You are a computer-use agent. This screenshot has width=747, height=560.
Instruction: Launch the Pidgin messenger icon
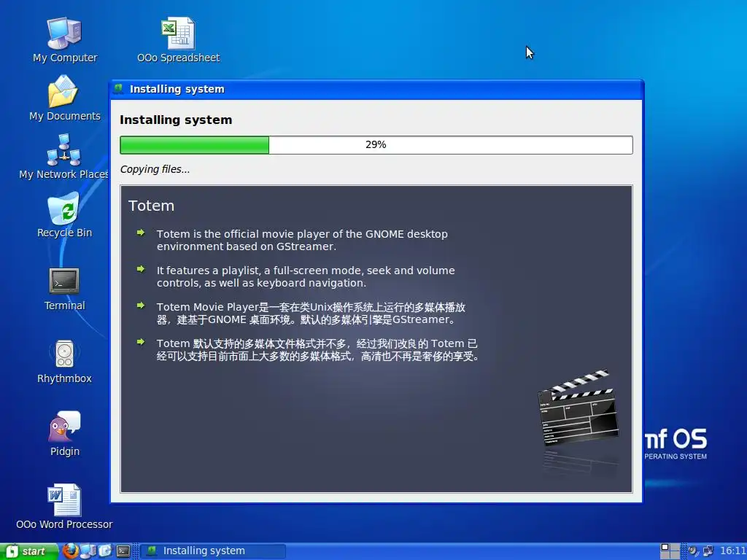coord(64,435)
